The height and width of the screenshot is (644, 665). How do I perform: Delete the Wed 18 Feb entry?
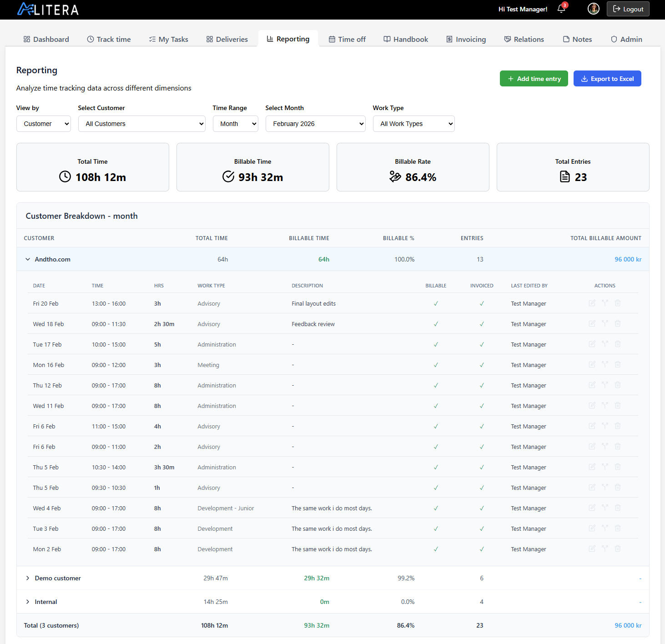coord(618,323)
